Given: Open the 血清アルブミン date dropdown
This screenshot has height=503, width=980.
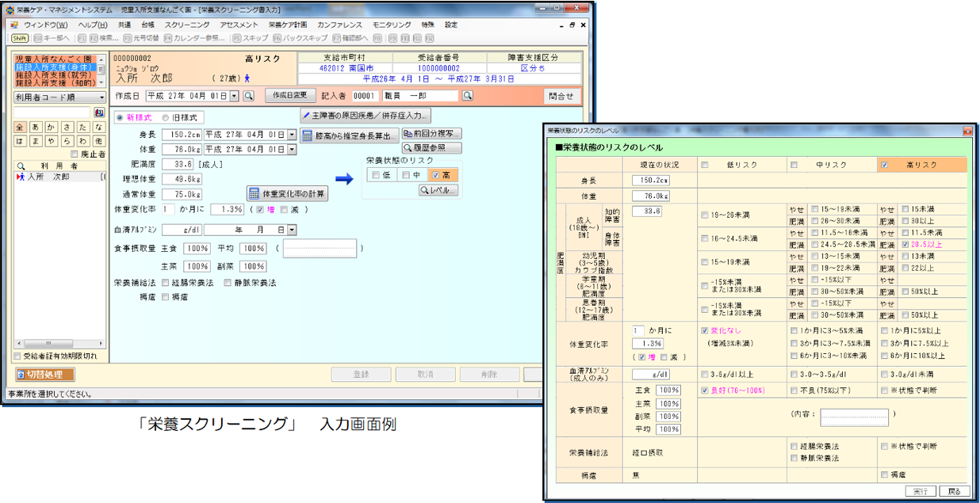Looking at the screenshot, I should 292,230.
